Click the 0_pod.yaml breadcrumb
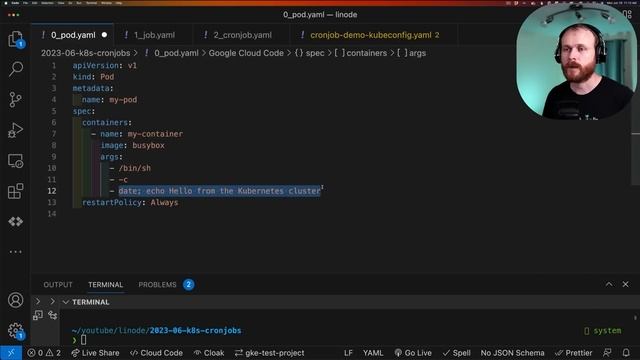640x360 pixels. [176, 53]
